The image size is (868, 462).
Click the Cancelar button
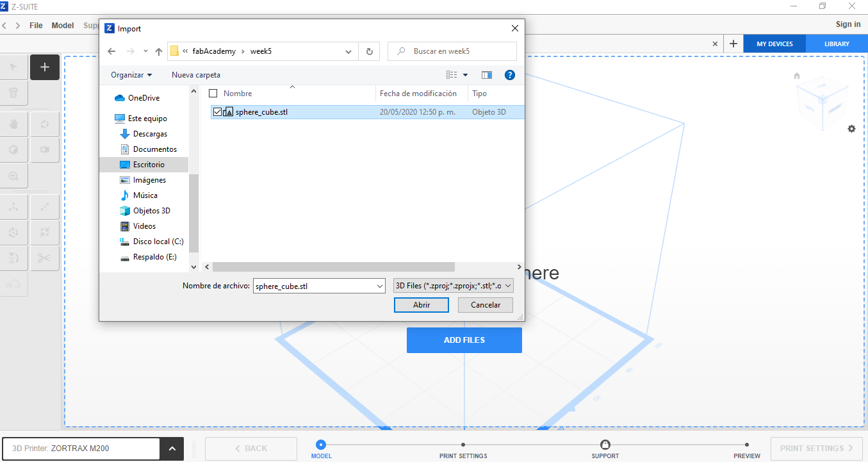pos(486,305)
